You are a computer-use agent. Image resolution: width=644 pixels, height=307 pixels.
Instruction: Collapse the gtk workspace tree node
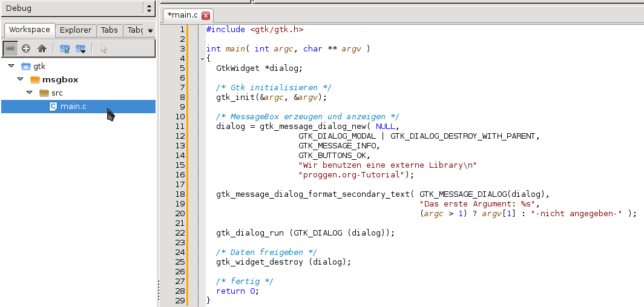[x=11, y=66]
